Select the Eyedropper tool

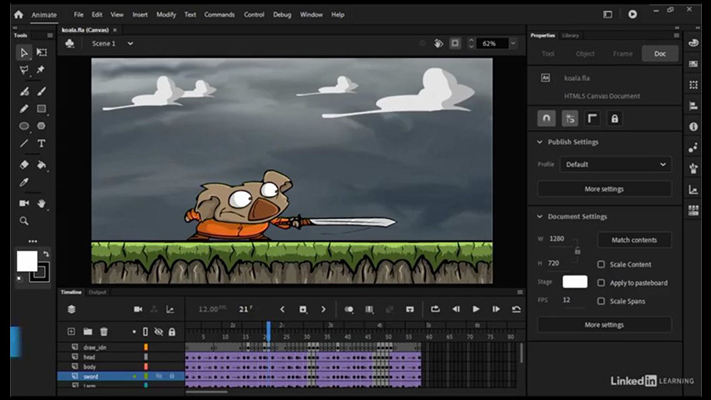pos(24,183)
